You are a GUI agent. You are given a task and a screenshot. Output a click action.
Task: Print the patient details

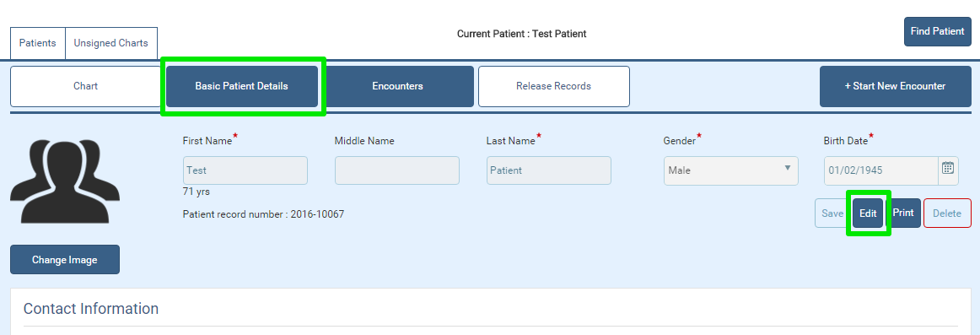pyautogui.click(x=903, y=213)
